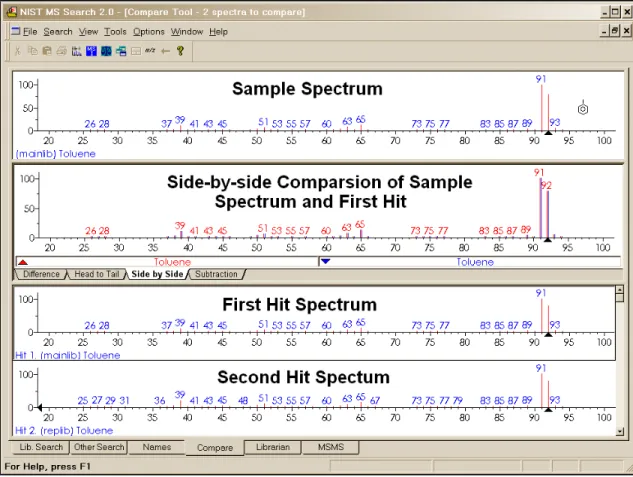Click the back arrow toolbar icon
This screenshot has width=633, height=477.
click(165, 51)
